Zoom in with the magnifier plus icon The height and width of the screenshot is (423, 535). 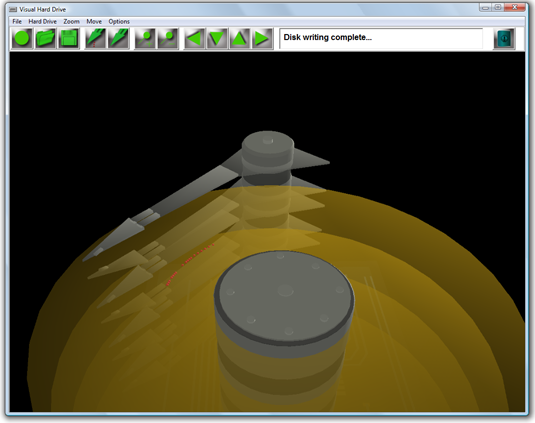tap(145, 39)
